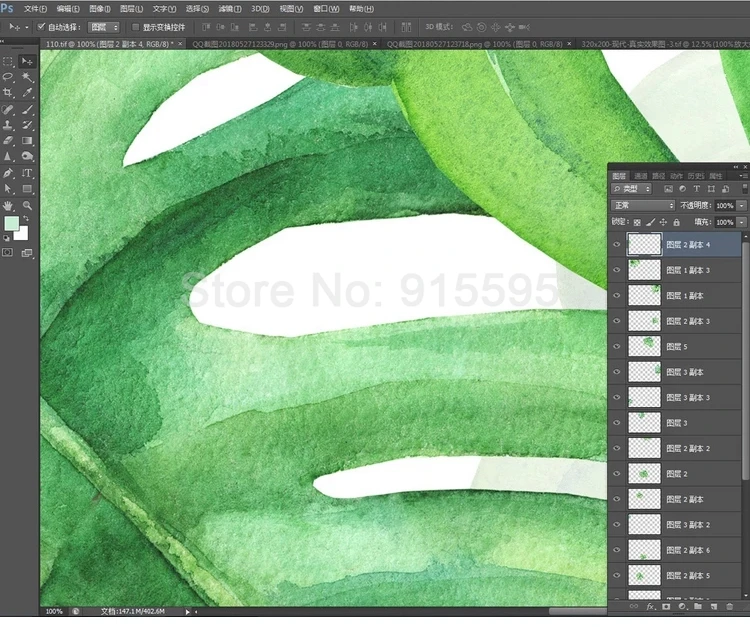This screenshot has width=750, height=627.
Task: Select the Move tool in toolbox
Action: [27, 62]
